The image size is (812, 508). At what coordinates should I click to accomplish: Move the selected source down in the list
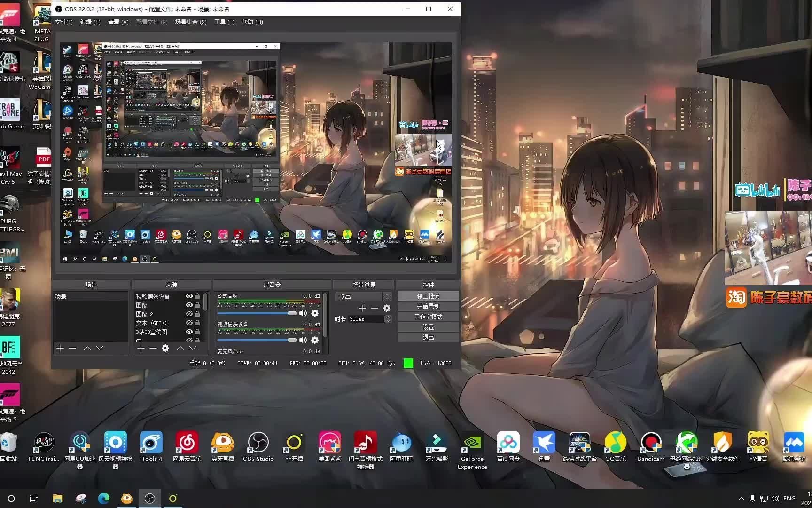[193, 348]
